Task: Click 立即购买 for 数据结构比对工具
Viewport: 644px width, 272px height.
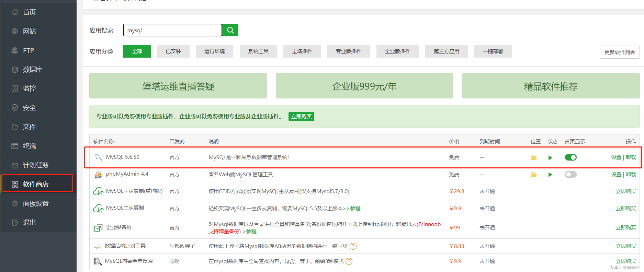Action: click(626, 246)
